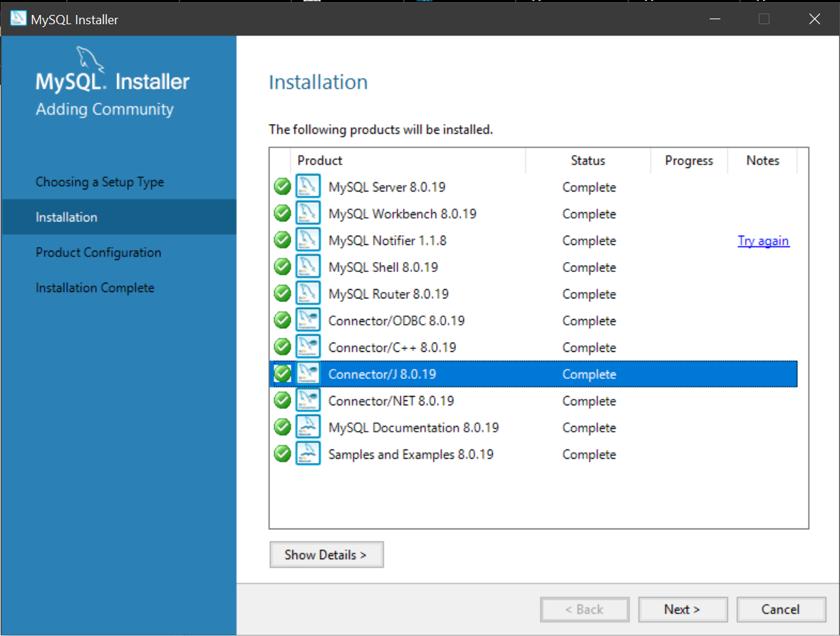Click green checkmark beside Samples and Examples
The image size is (840, 636).
coord(282,454)
